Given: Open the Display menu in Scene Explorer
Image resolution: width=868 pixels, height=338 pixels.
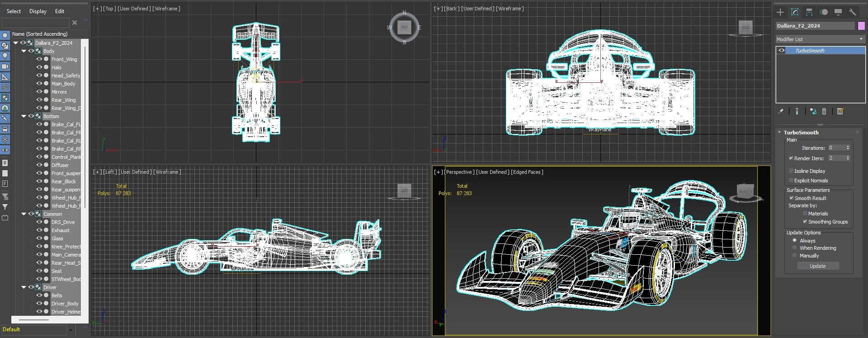Looking at the screenshot, I should pyautogui.click(x=38, y=11).
